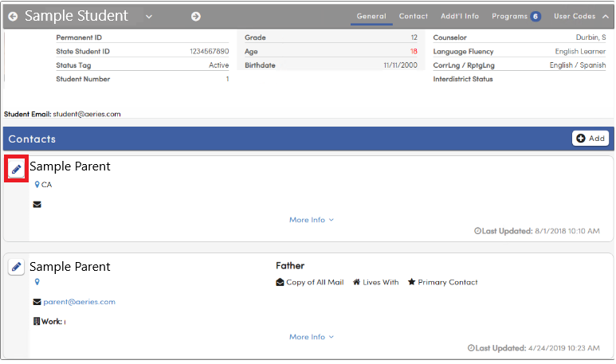Image resolution: width=616 pixels, height=364 pixels.
Task: Click the location pin of Father contact
Action: point(37,282)
